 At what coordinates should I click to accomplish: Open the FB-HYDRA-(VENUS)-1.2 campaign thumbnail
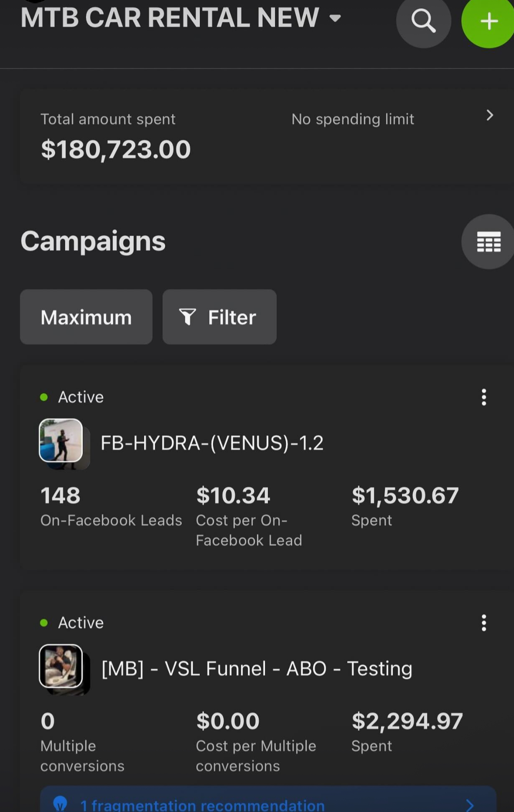coord(61,440)
